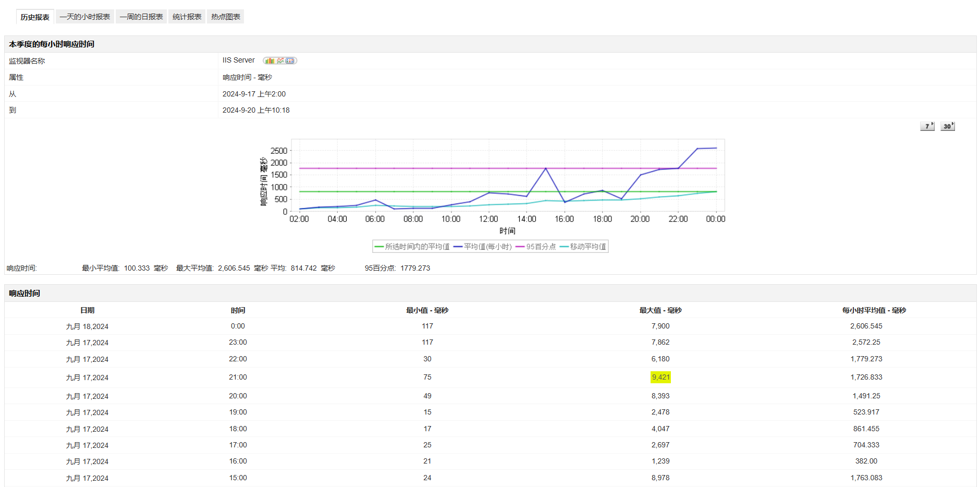The height and width of the screenshot is (487, 980).
Task: Show the last 7 days report
Action: pos(927,126)
